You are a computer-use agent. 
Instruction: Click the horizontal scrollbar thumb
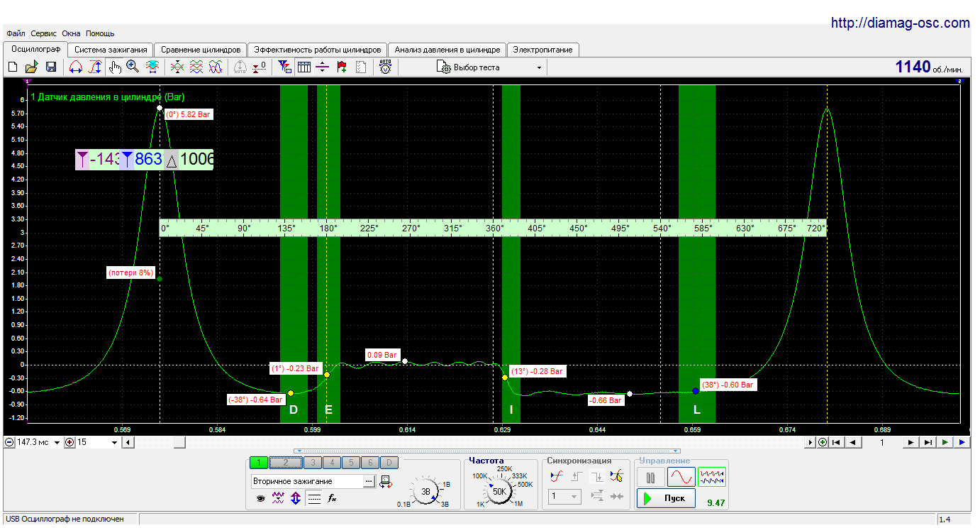click(x=180, y=443)
